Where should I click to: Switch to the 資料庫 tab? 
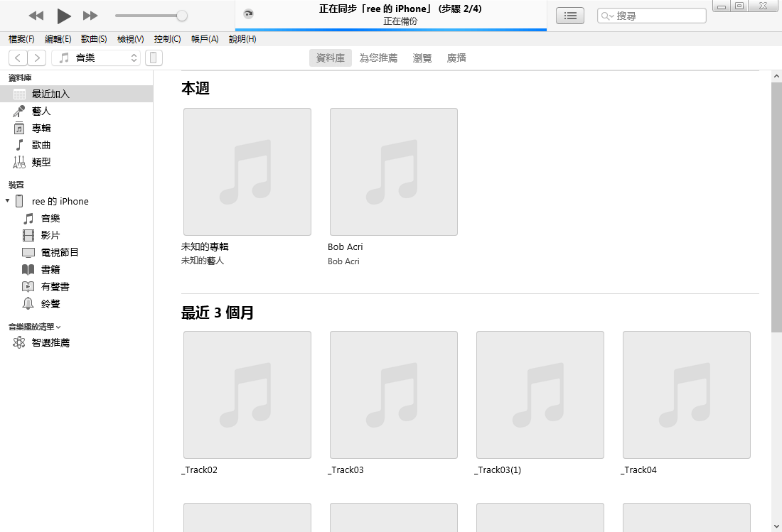pos(330,58)
